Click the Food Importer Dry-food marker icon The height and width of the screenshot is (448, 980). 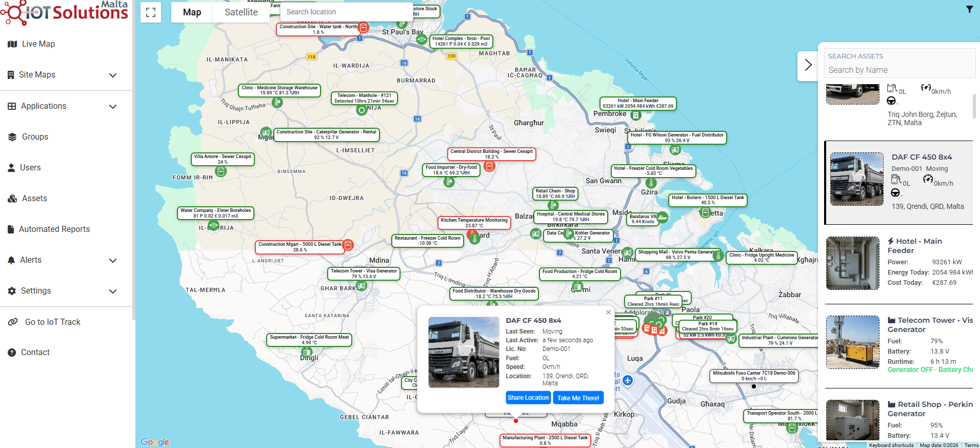(449, 182)
